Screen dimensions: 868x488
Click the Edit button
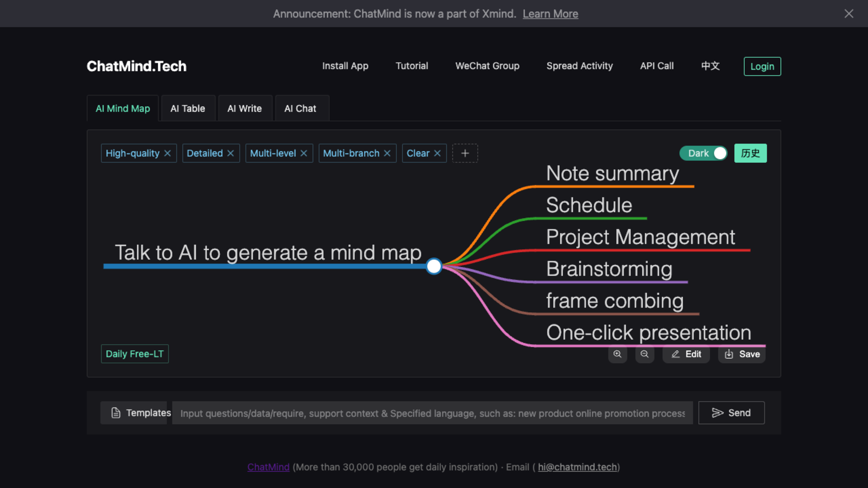tap(686, 354)
